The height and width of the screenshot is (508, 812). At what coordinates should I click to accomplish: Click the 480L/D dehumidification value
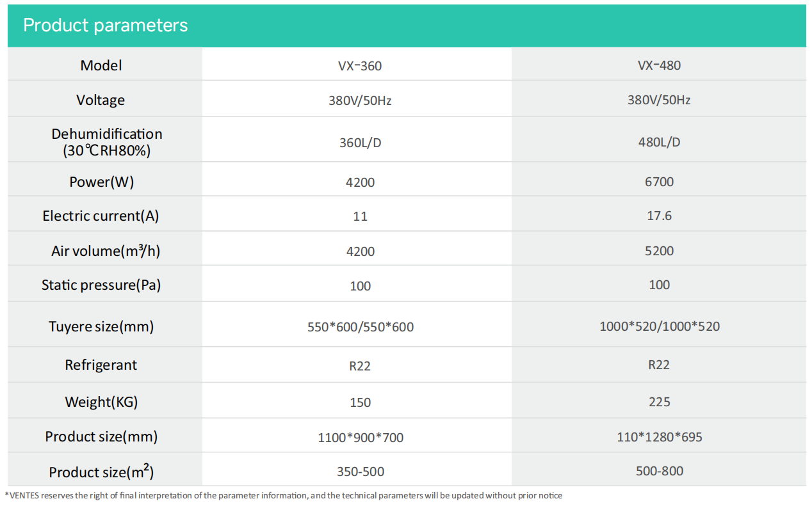(659, 142)
